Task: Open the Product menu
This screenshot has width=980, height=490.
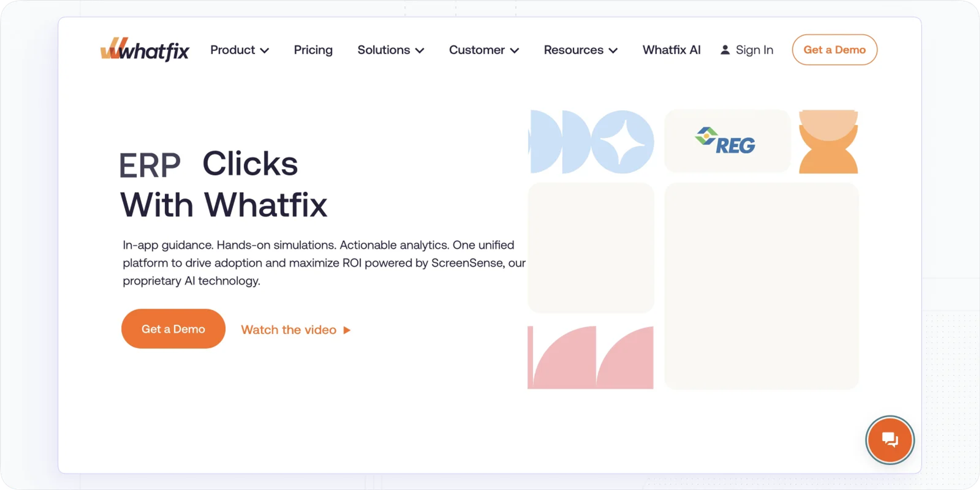Action: [240, 50]
